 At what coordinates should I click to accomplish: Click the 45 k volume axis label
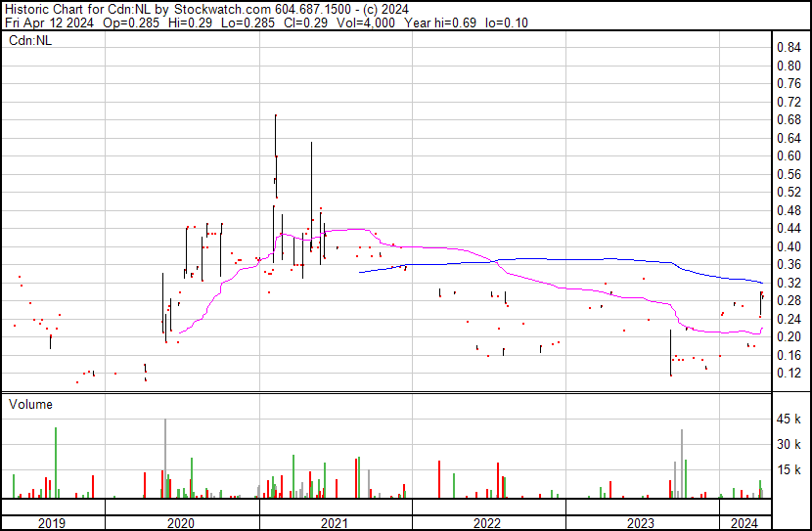[789, 419]
